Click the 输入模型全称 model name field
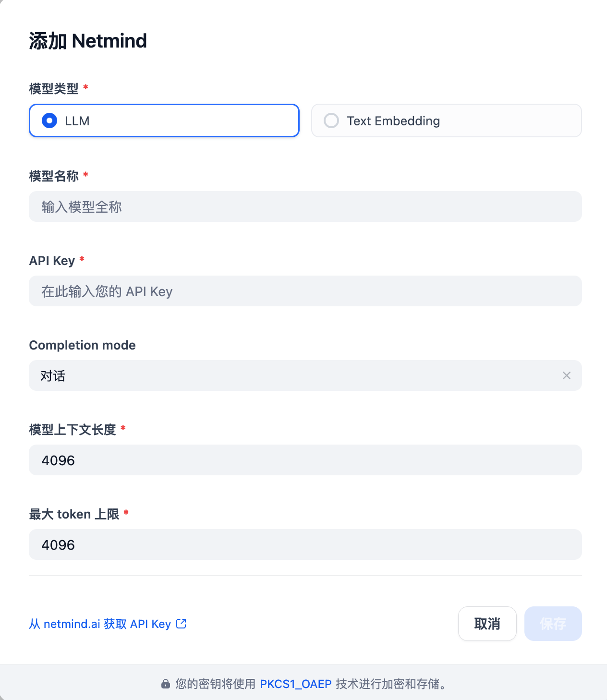Viewport: 607px width, 700px height. [x=305, y=206]
